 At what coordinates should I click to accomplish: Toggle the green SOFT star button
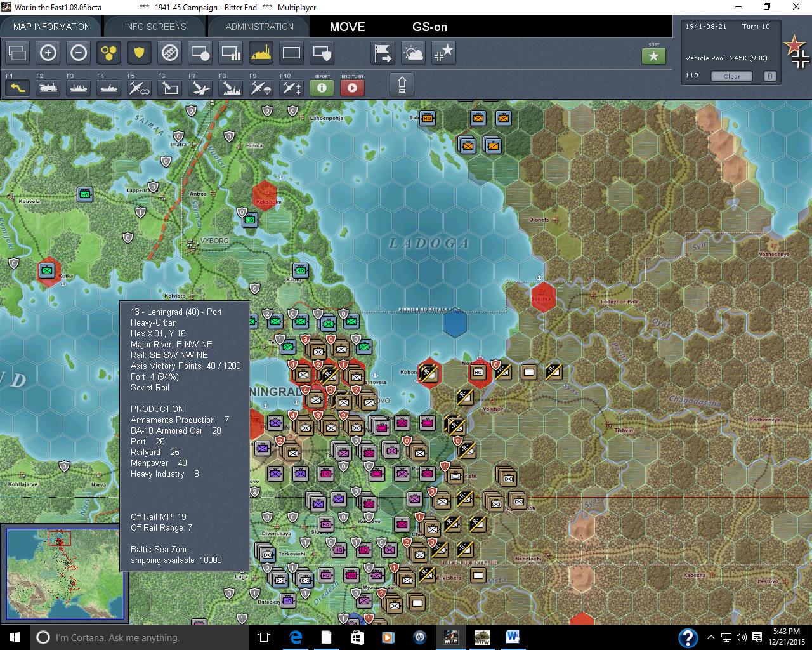654,56
